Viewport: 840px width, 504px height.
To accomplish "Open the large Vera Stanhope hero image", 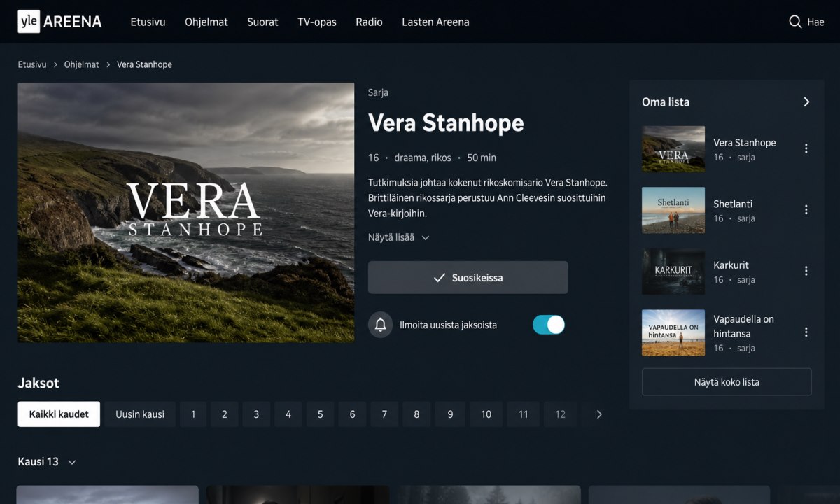I will [186, 213].
